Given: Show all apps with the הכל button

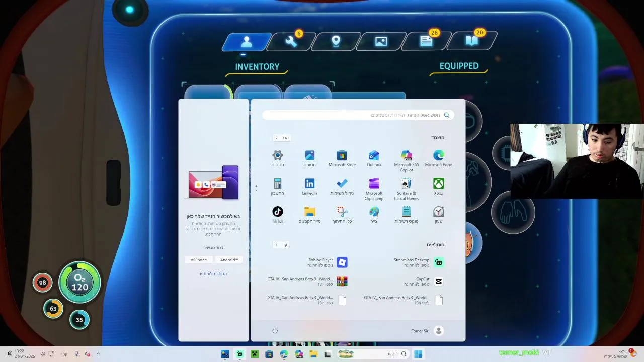Looking at the screenshot, I should pos(281,138).
